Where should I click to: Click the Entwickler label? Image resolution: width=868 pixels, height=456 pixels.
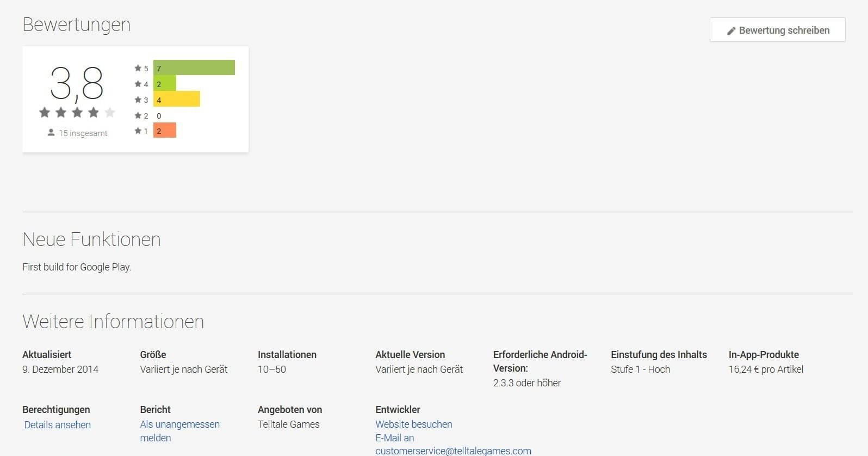click(398, 410)
